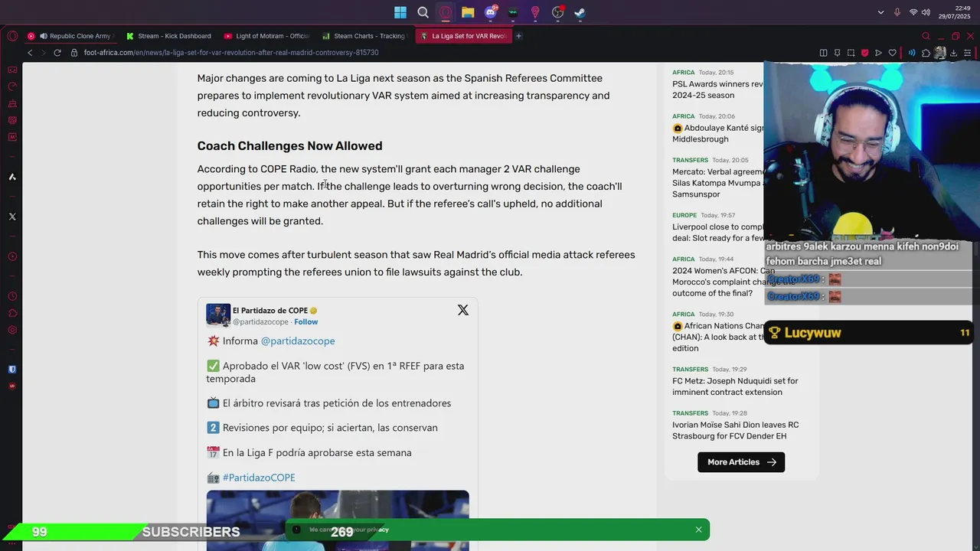Image resolution: width=980 pixels, height=551 pixels.
Task: Switch to Stream - Kick Dashboard tab
Action: point(170,36)
